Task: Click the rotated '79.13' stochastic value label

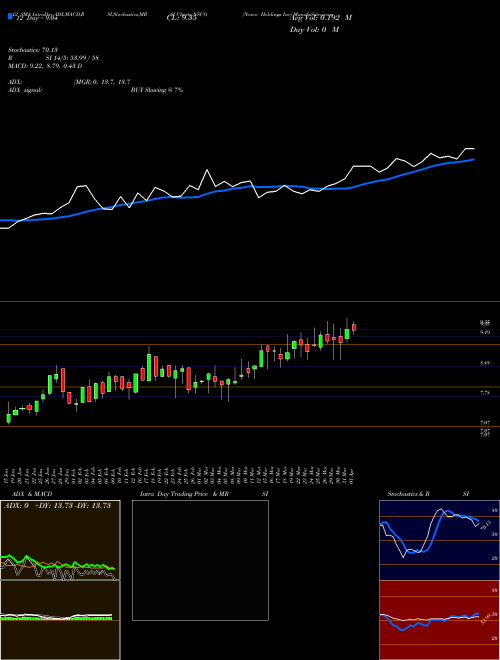Action: tap(485, 525)
